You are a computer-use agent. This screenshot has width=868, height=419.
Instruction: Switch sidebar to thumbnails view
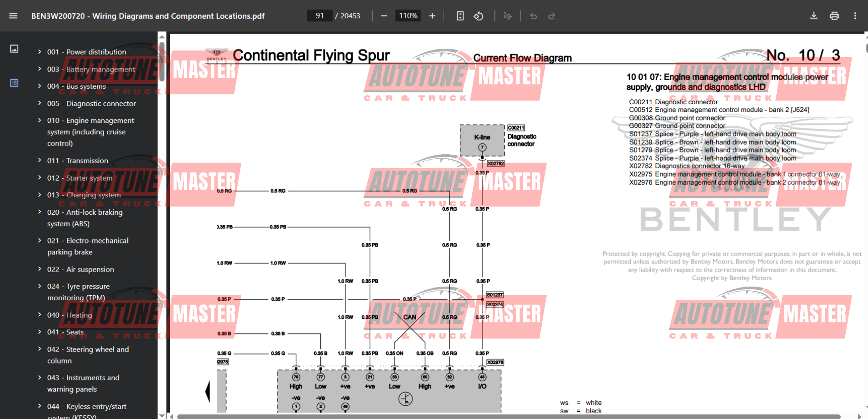pos(14,49)
